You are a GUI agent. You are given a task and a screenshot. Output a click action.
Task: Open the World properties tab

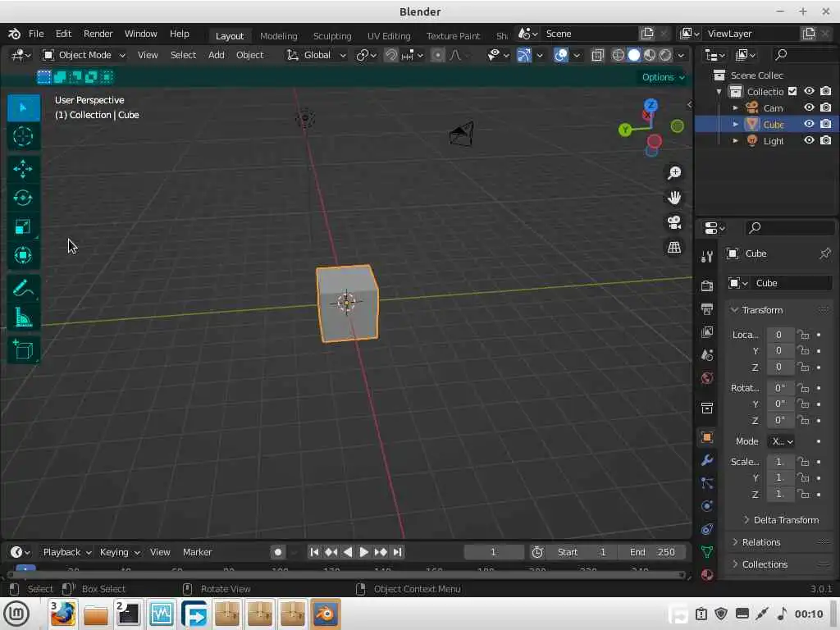(707, 378)
